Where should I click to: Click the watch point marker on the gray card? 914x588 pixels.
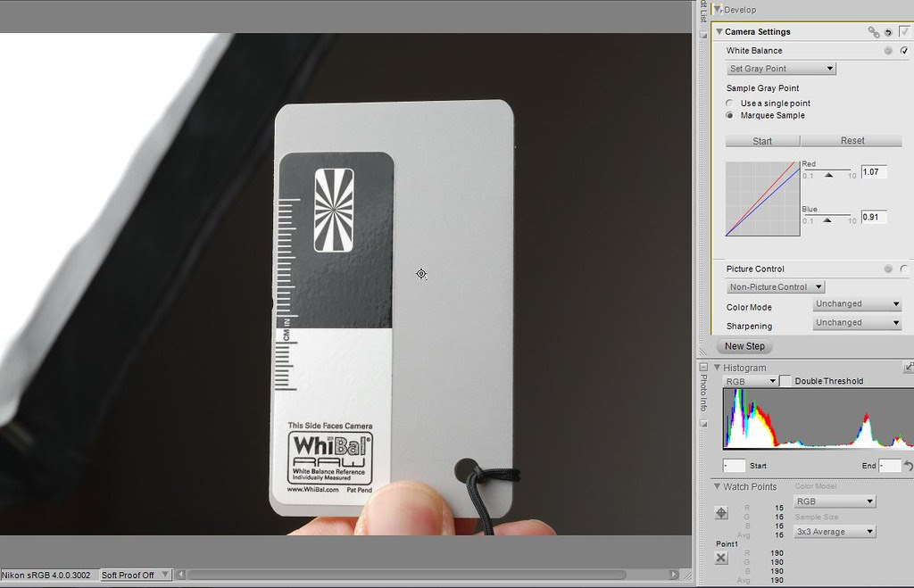pos(421,274)
